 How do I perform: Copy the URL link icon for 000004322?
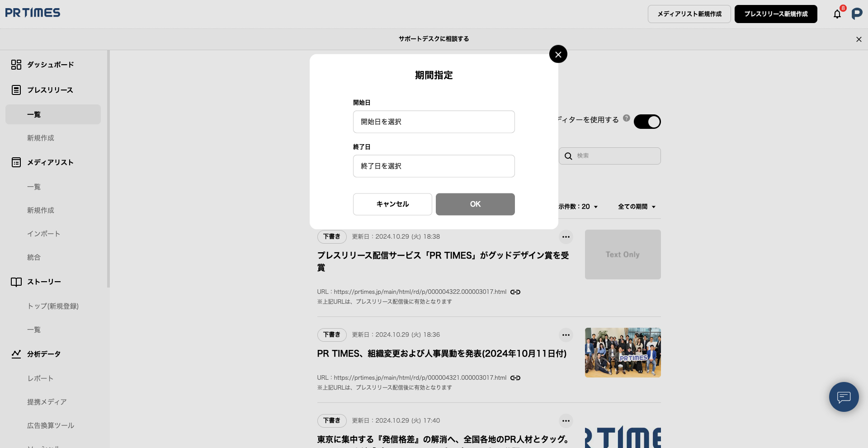click(515, 292)
